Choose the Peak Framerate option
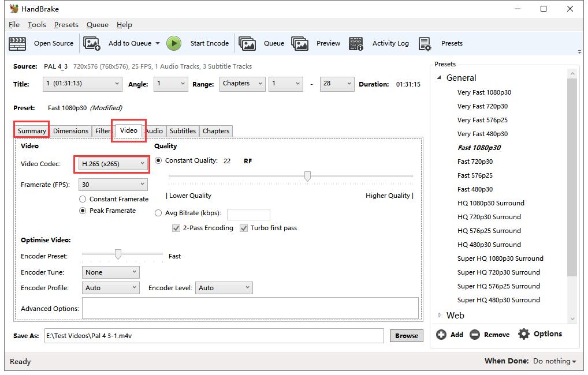The height and width of the screenshot is (375, 588). pyautogui.click(x=83, y=211)
